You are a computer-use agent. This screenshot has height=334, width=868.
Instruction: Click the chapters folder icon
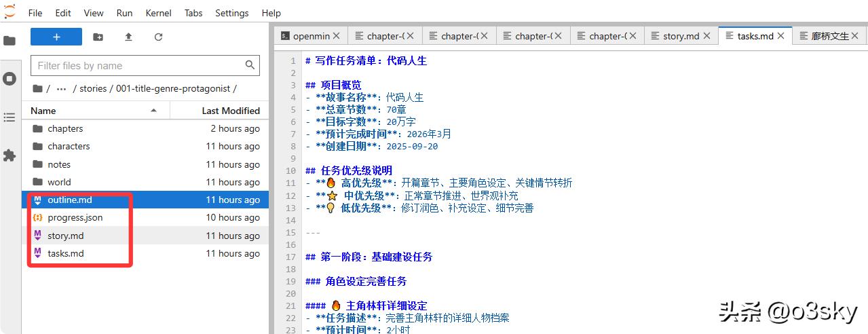point(37,128)
